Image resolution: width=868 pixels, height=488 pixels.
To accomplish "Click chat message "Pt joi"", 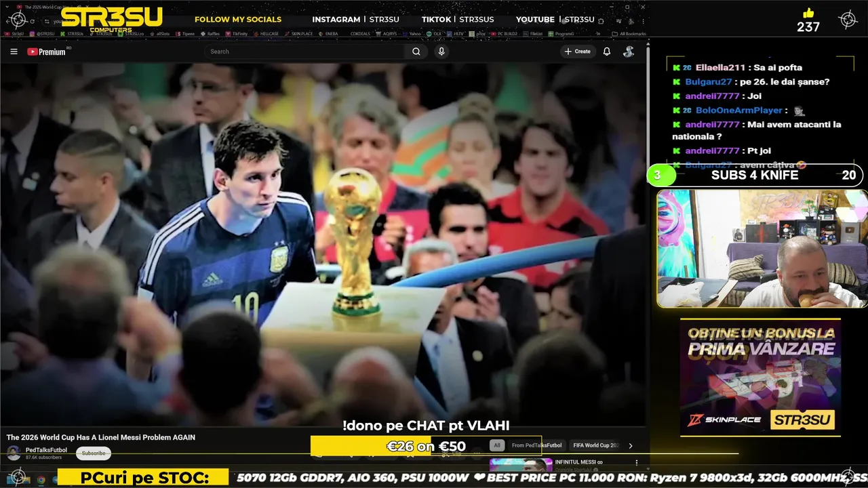I will click(x=759, y=150).
